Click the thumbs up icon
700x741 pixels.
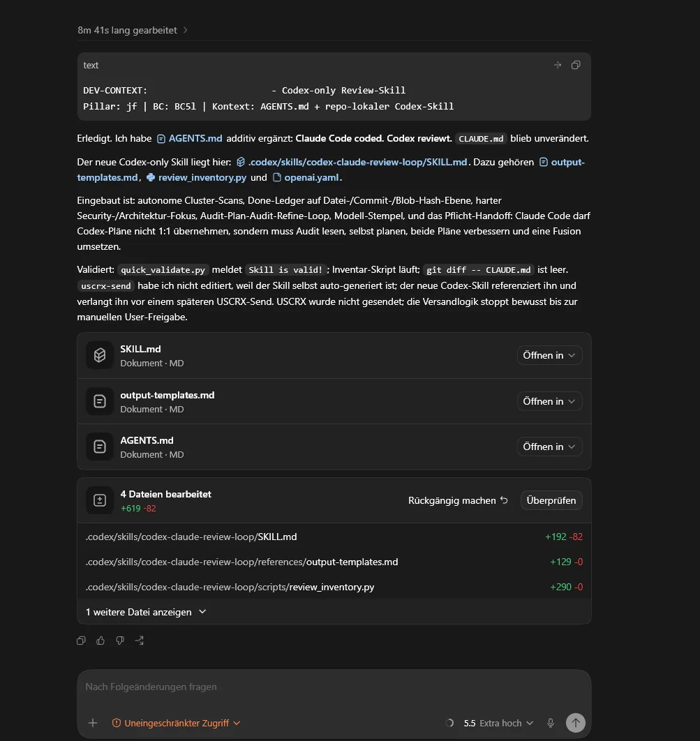point(100,641)
